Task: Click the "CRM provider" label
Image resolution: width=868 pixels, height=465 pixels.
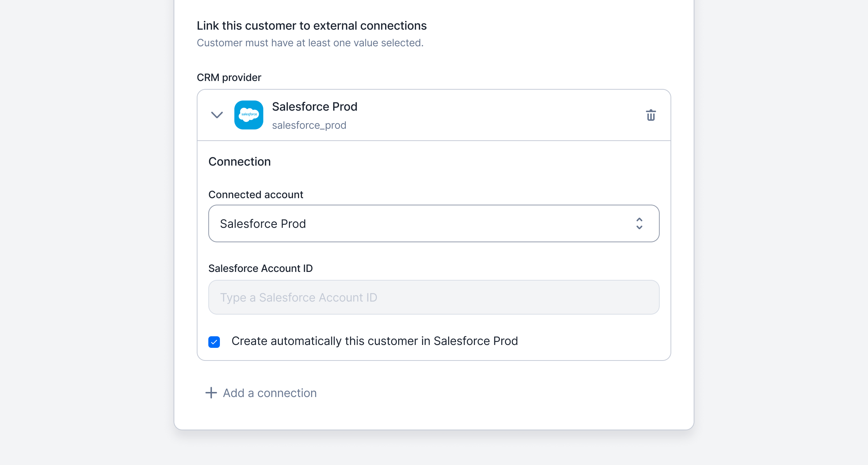Action: pos(229,77)
